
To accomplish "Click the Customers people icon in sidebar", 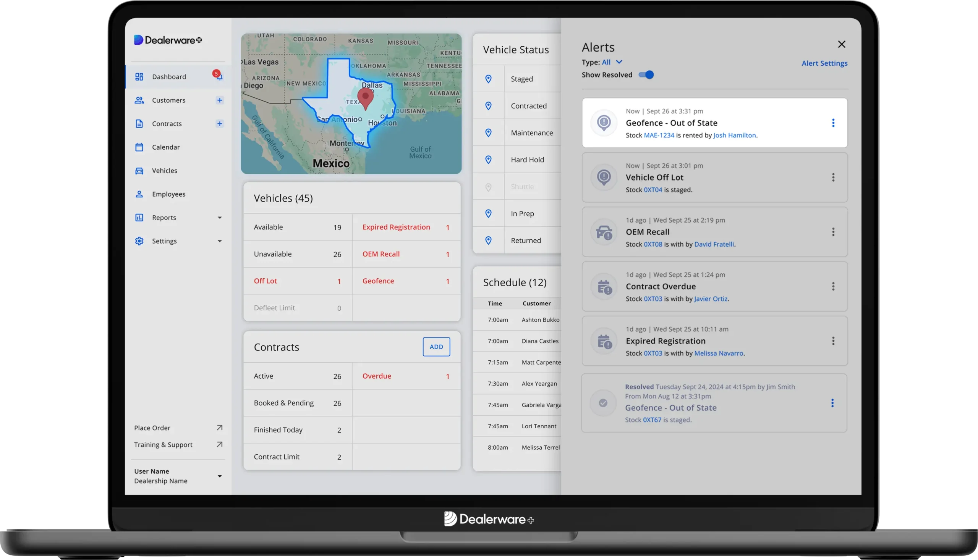I will [x=139, y=100].
